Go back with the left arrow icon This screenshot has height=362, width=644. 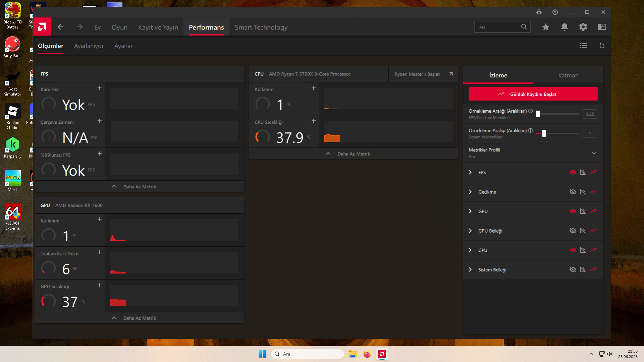click(x=60, y=27)
